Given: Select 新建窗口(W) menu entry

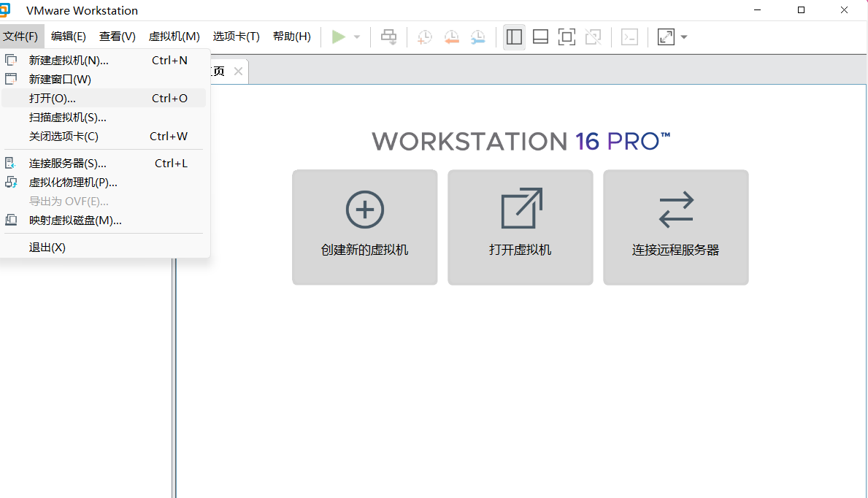Looking at the screenshot, I should [104, 79].
